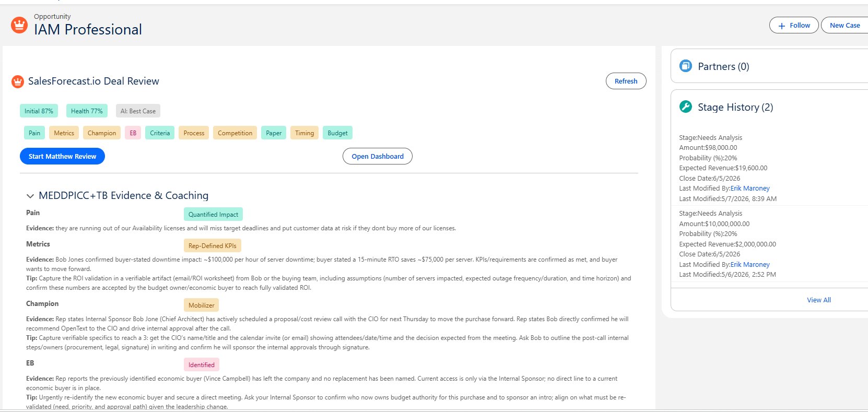
Task: Click Last Modified:5/7/2026, 8:39 AM text
Action: pos(728,199)
